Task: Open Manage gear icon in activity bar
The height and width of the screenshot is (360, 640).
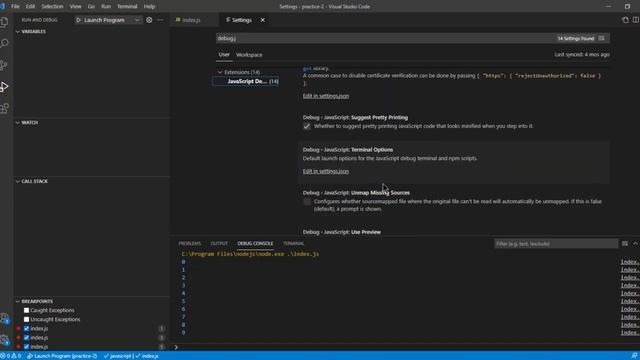Action: tap(4, 340)
